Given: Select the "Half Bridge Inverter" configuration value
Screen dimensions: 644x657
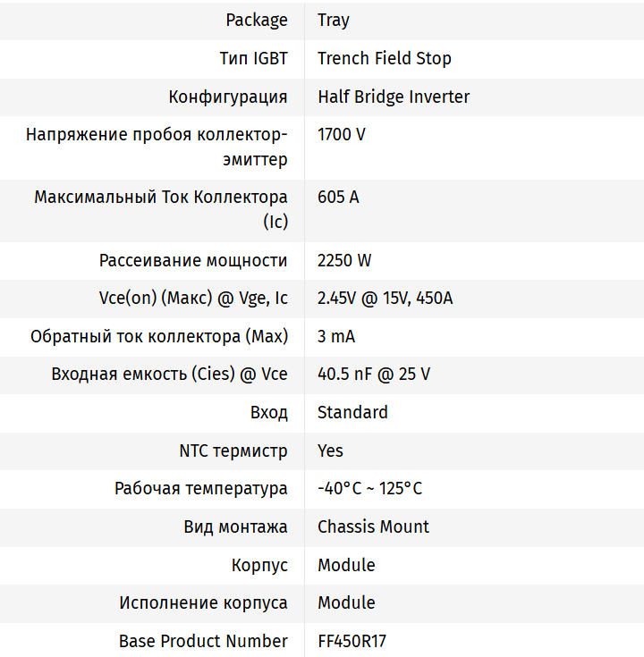Looking at the screenshot, I should click(x=394, y=97).
